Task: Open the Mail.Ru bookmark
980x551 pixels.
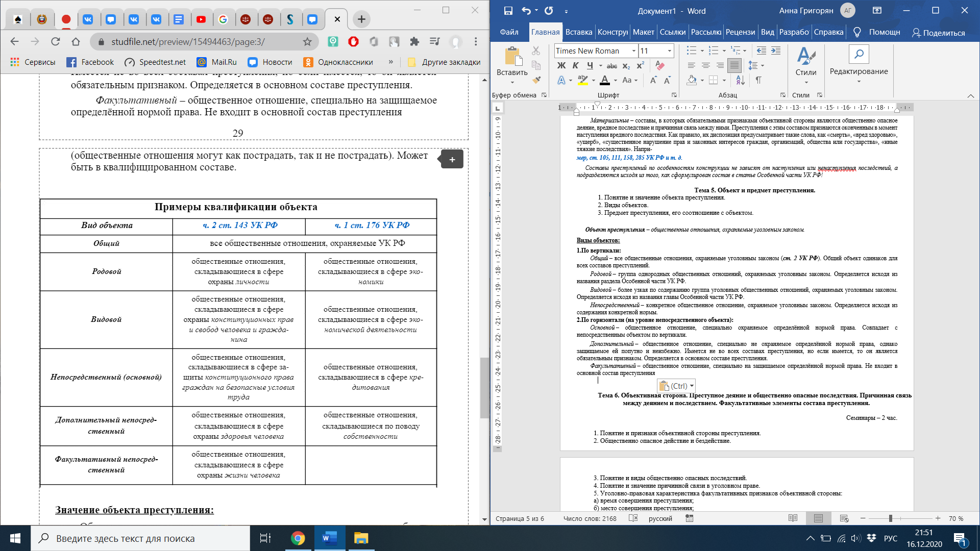Action: [x=217, y=62]
